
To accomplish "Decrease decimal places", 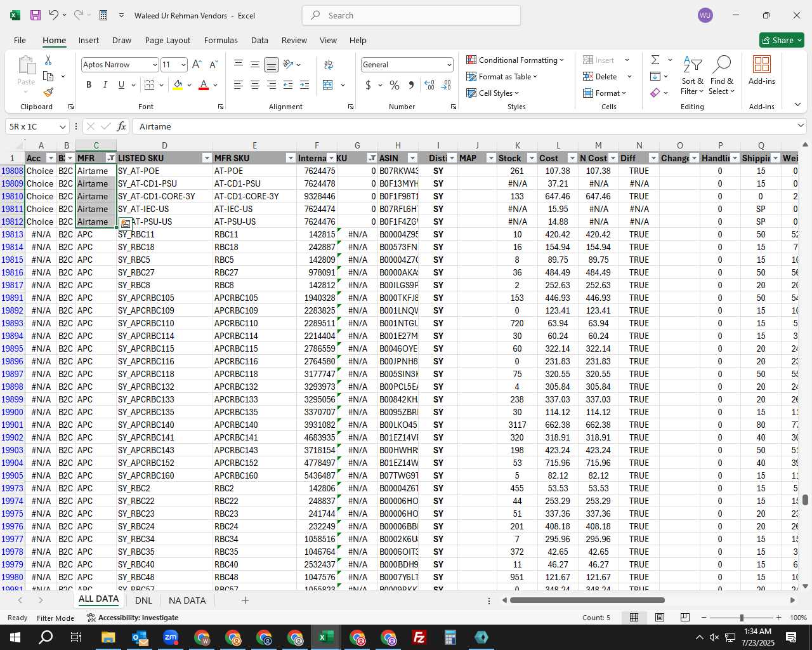I will 446,84.
